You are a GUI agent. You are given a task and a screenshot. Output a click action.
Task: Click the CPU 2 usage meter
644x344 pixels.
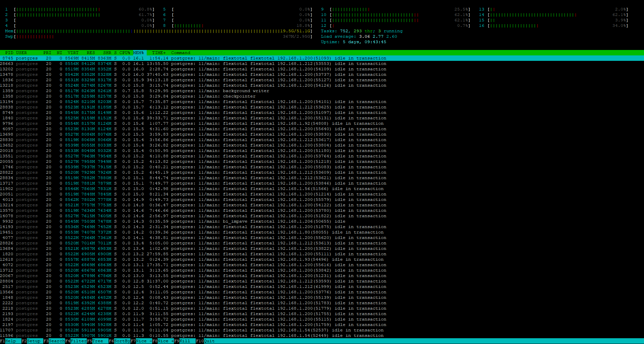click(x=80, y=15)
